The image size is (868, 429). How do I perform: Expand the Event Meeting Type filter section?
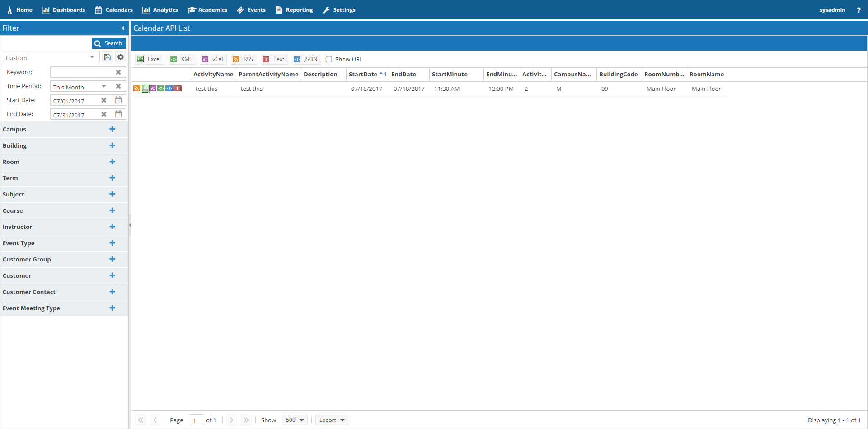point(113,308)
